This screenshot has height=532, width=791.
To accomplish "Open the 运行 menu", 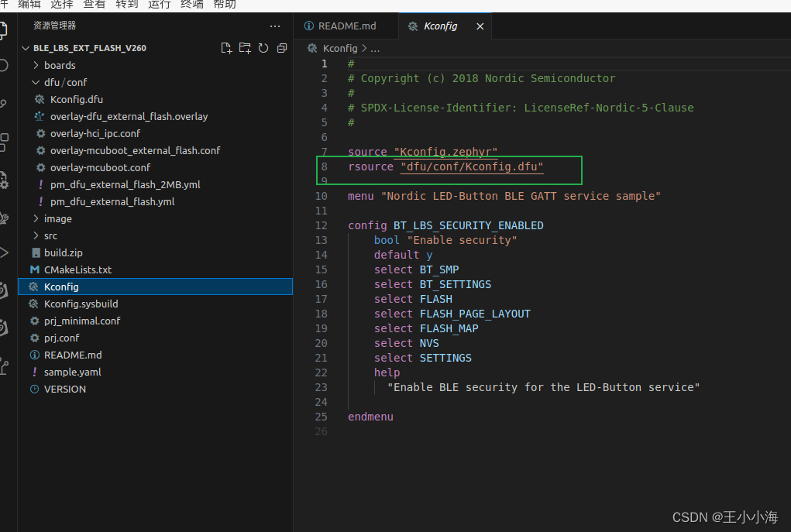I will (159, 5).
